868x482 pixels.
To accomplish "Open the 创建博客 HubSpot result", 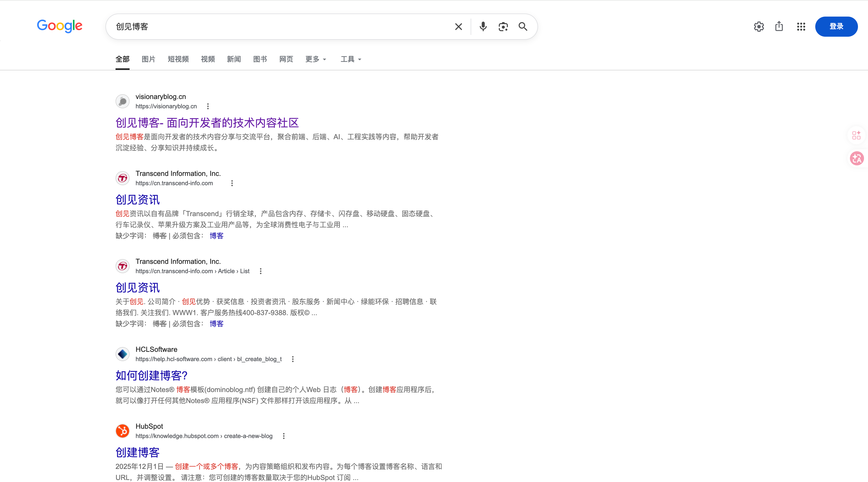I will click(x=137, y=452).
